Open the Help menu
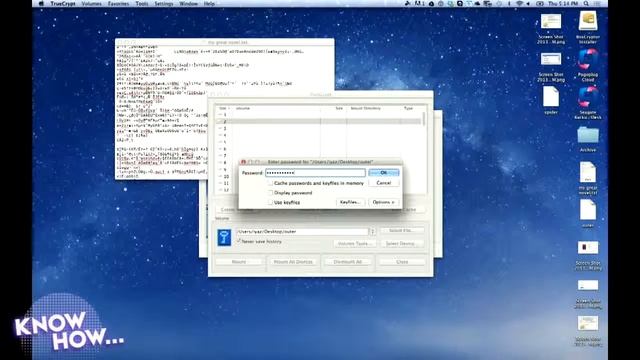The width and height of the screenshot is (640, 360). tap(209, 3)
